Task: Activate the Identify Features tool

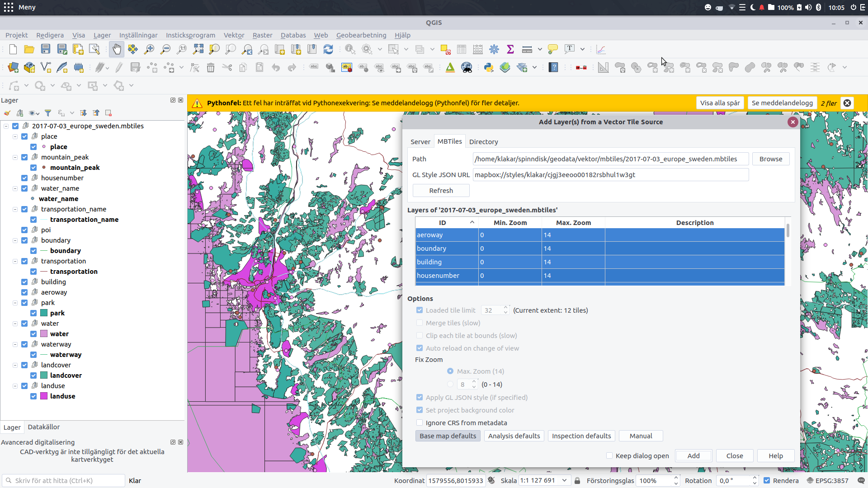Action: tap(350, 49)
